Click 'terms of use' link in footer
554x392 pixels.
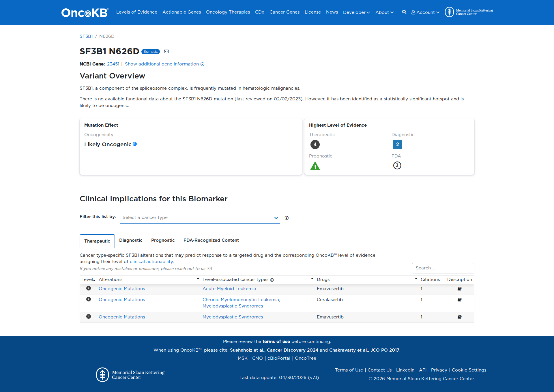276,342
